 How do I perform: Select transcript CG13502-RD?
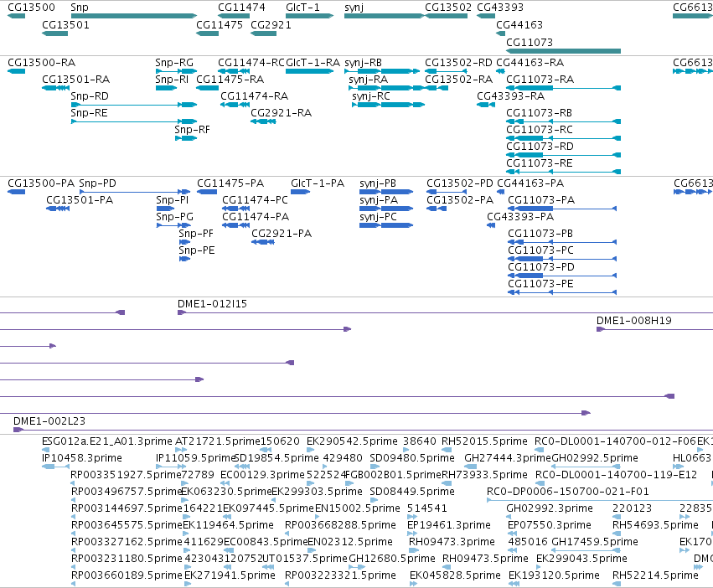(x=459, y=62)
